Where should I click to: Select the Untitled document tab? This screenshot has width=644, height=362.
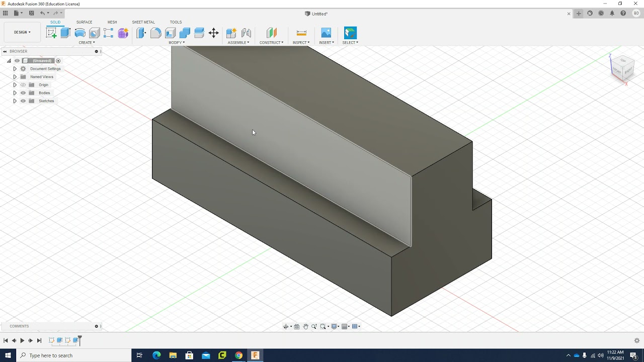pos(316,14)
